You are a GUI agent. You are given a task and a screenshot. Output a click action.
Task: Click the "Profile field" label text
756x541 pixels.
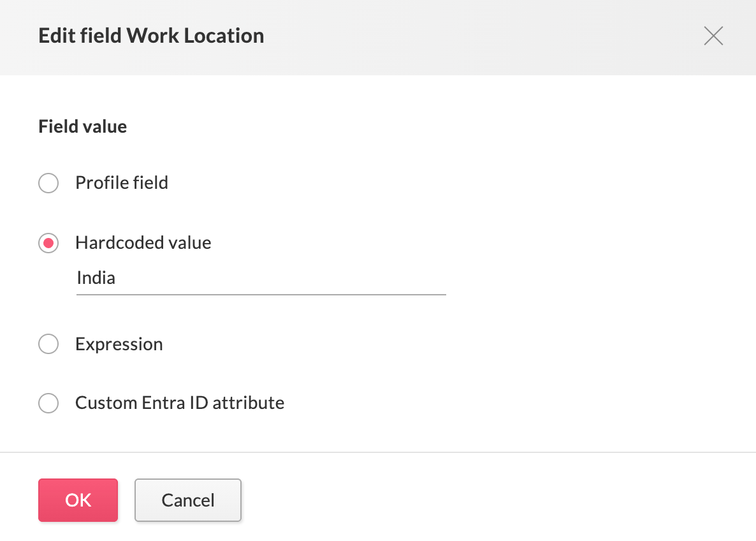(122, 183)
